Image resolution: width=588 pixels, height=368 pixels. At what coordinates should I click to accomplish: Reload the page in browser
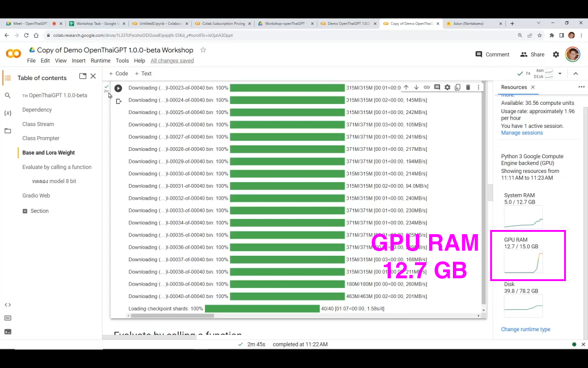(26, 35)
